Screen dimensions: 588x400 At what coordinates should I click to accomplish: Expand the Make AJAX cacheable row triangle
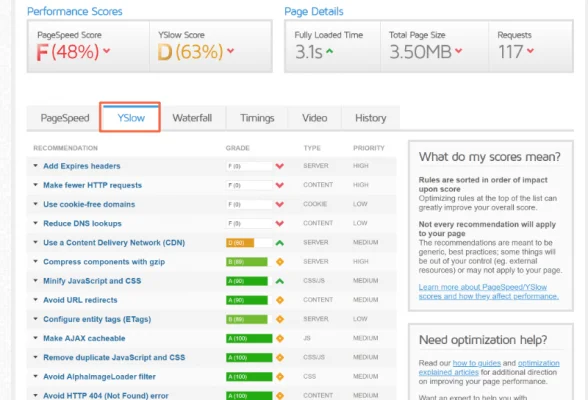(35, 337)
